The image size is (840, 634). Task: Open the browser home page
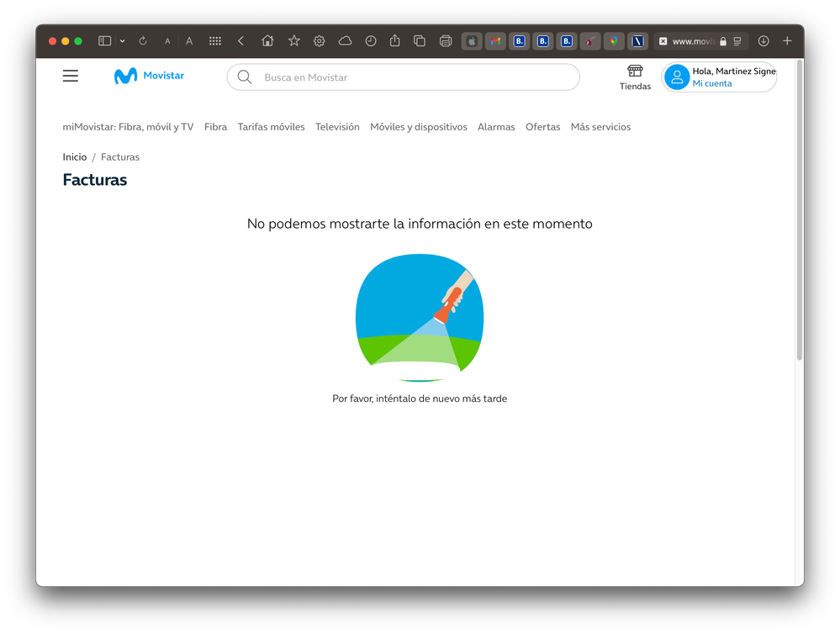tap(267, 40)
